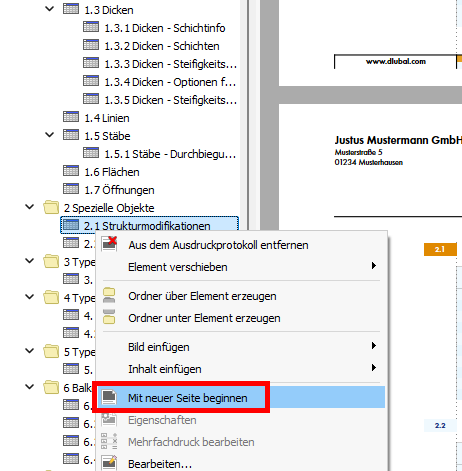The image size is (462, 471).
Task: Click the new page icon in menu
Action: coord(109,397)
